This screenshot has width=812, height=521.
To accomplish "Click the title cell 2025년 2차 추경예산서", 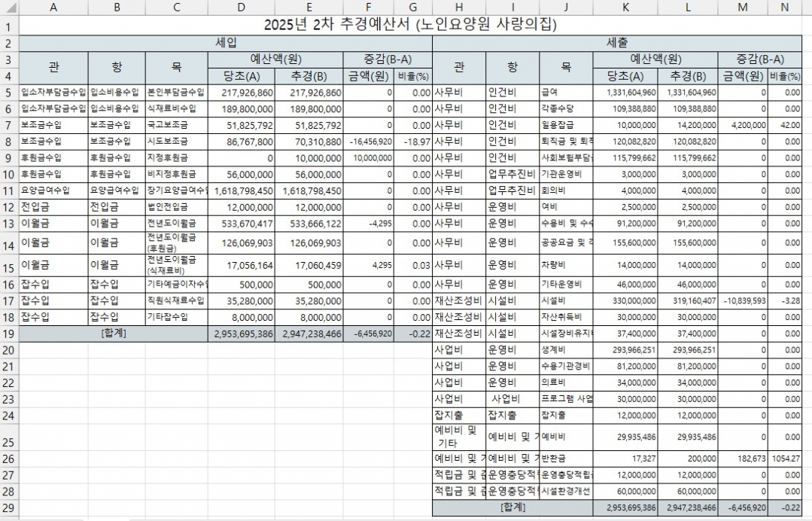I will [x=410, y=26].
